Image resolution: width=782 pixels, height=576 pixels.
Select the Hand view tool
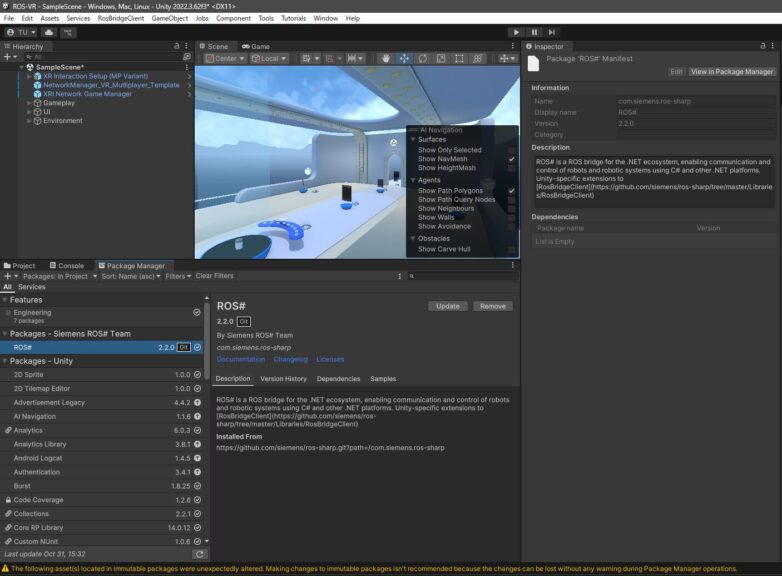(386, 59)
